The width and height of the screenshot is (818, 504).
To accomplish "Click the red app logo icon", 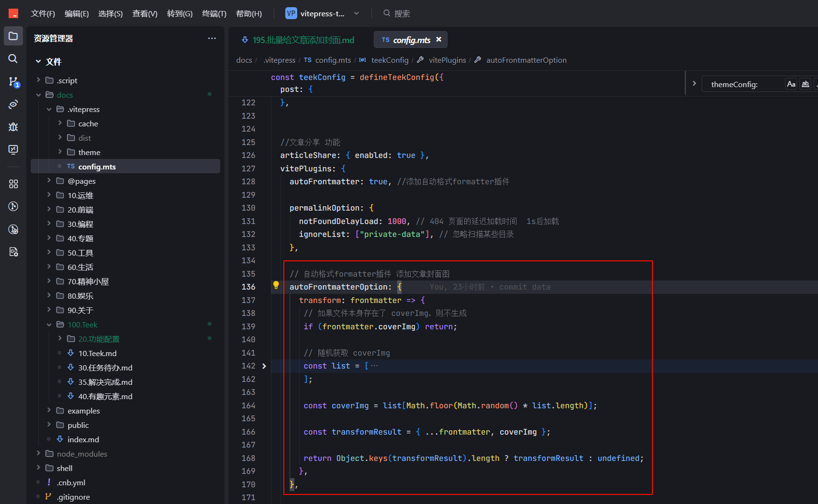I will (x=13, y=13).
